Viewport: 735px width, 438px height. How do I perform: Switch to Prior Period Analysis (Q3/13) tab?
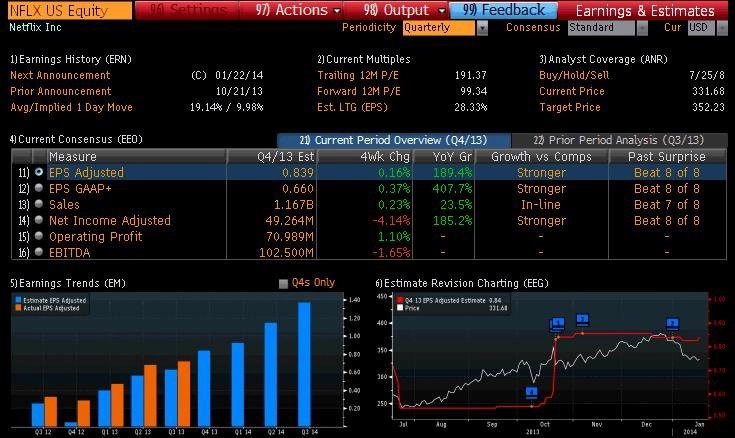(x=619, y=140)
